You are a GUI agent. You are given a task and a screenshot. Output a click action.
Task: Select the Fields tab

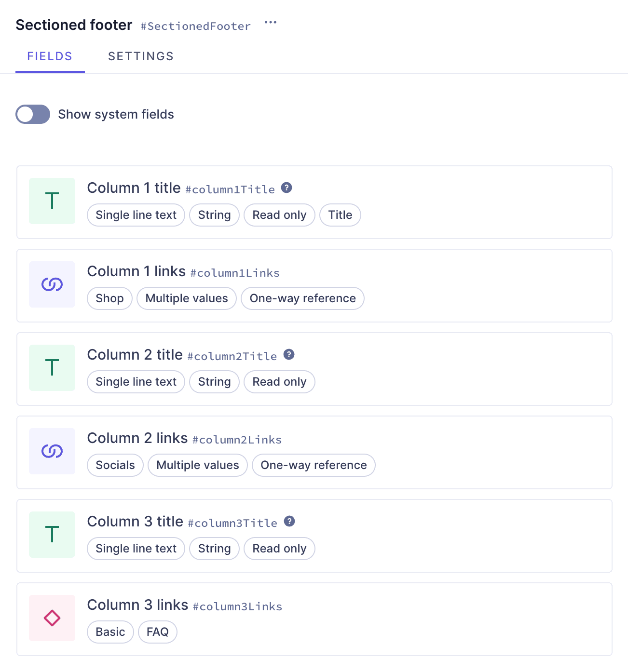point(50,56)
